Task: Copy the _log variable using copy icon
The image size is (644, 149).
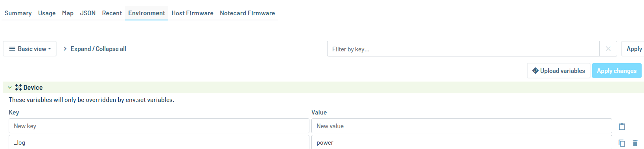Action: pyautogui.click(x=622, y=143)
